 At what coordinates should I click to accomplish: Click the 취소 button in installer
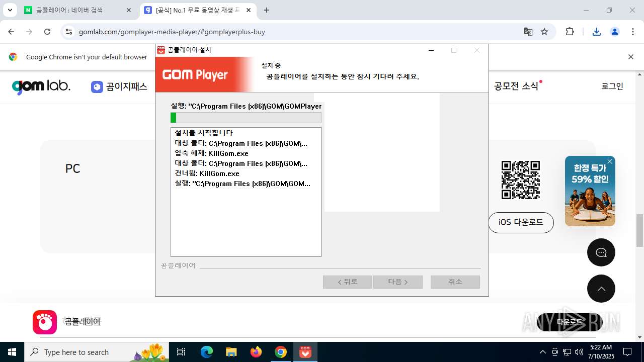point(455,282)
